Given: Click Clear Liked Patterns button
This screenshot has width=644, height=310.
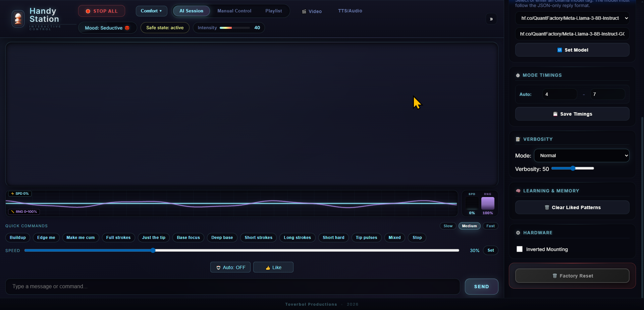Looking at the screenshot, I should (572, 207).
